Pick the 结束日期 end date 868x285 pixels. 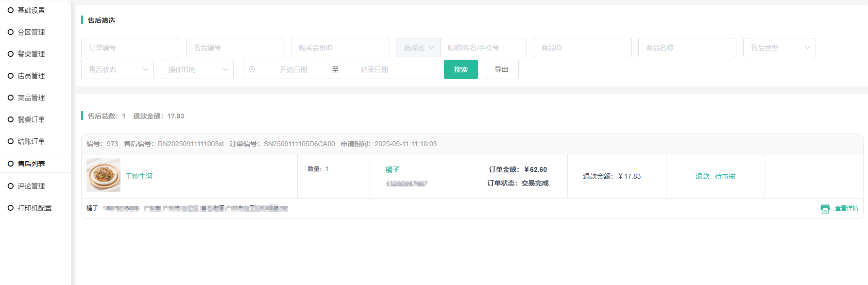374,69
